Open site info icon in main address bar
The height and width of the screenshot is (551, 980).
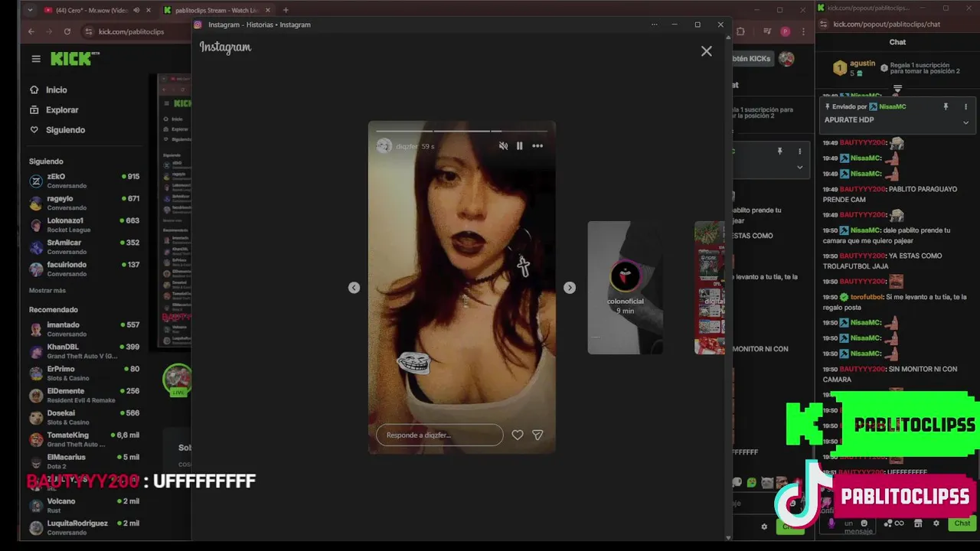pos(89,31)
